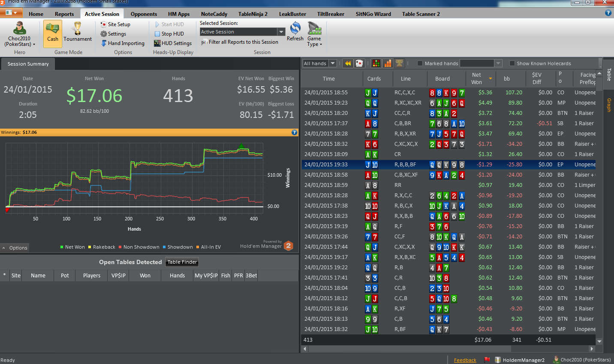This screenshot has height=364, width=614.
Task: Sort open tables by VP$IP column
Action: point(118,276)
